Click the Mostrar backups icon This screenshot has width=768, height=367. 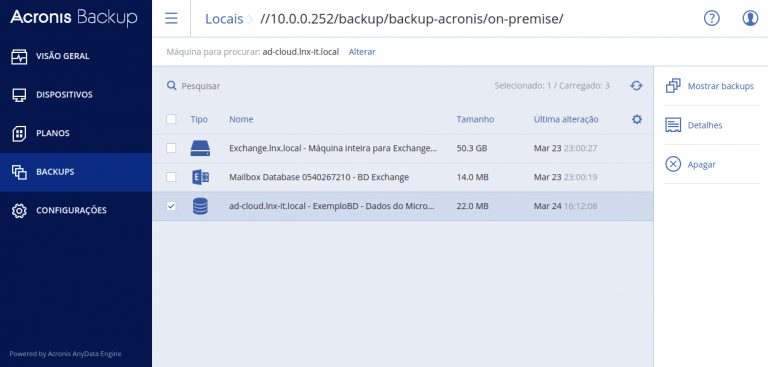[x=673, y=86]
